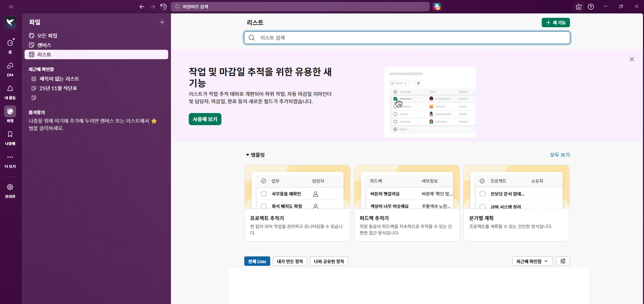Open the 내 활동 bell icon

(x=10, y=89)
